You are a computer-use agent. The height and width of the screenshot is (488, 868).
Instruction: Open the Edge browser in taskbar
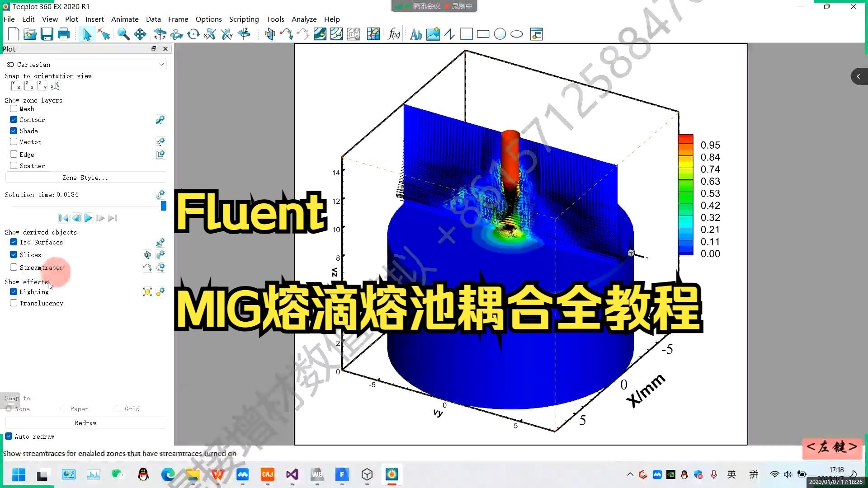pyautogui.click(x=168, y=474)
